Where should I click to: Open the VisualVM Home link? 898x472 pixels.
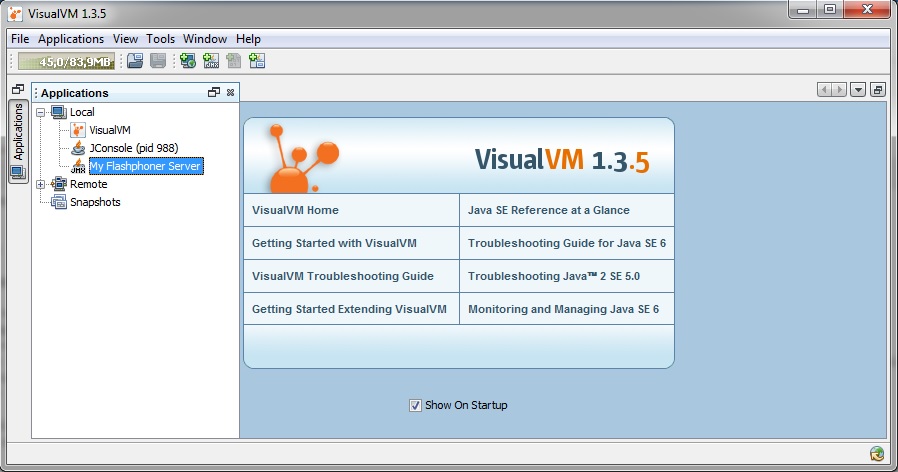295,210
